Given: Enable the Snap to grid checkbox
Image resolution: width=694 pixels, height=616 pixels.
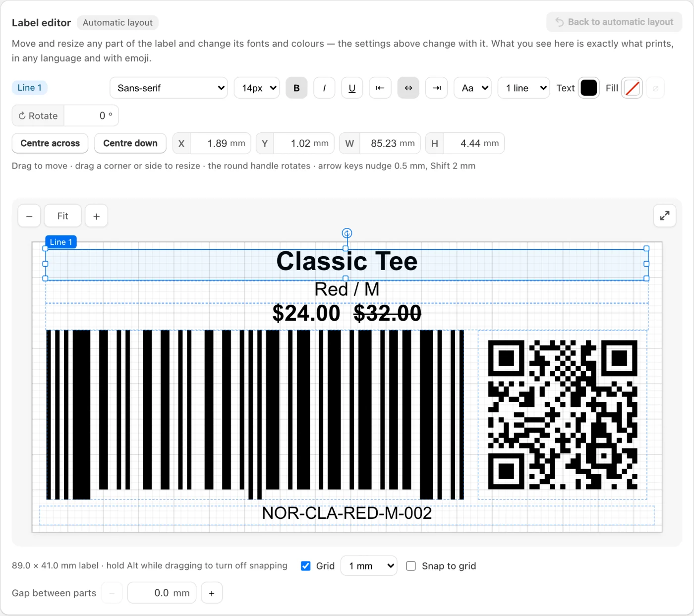Looking at the screenshot, I should 411,566.
